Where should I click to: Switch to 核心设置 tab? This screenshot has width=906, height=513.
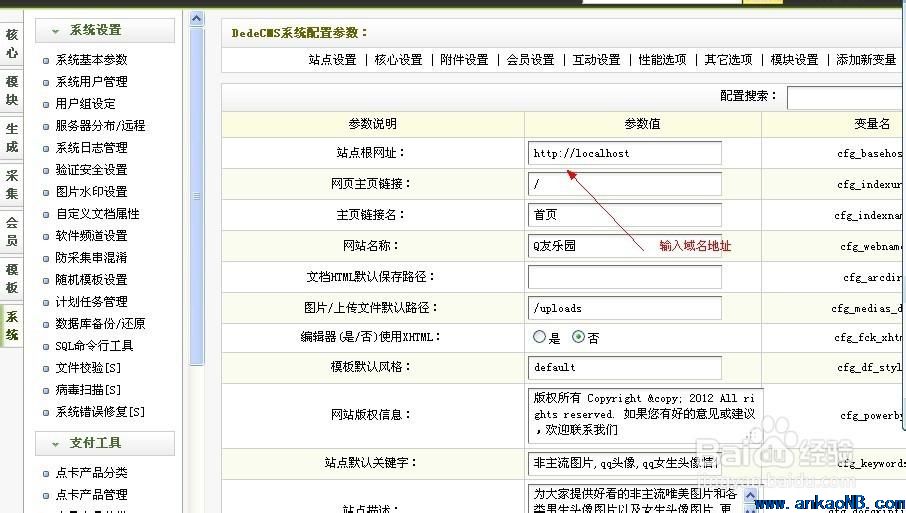[398, 60]
